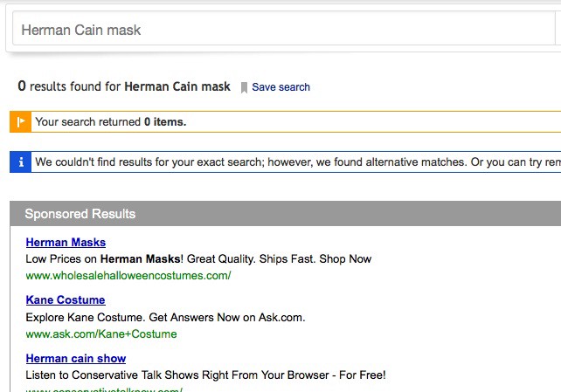Image resolution: width=561 pixels, height=392 pixels.
Task: Click the bold 'Herman Cain mask' query text
Action: (177, 86)
